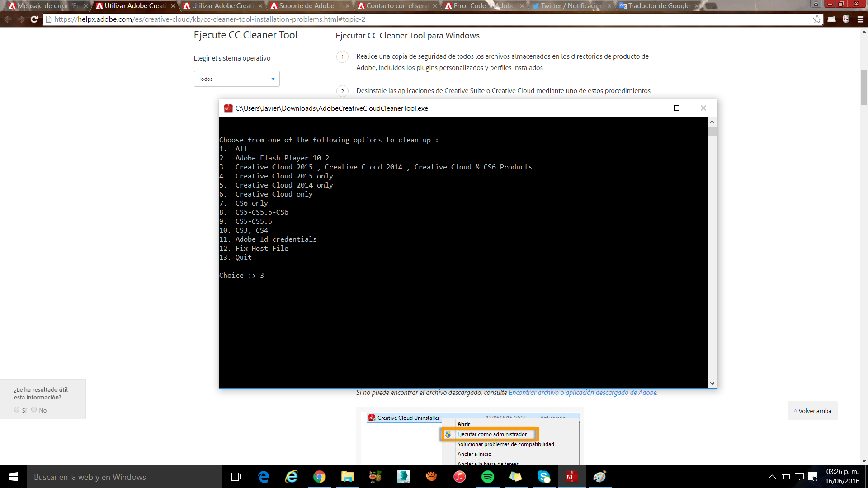Close the AdobeCreativeCloudCleanerTool console window
This screenshot has height=488, width=868.
click(703, 108)
